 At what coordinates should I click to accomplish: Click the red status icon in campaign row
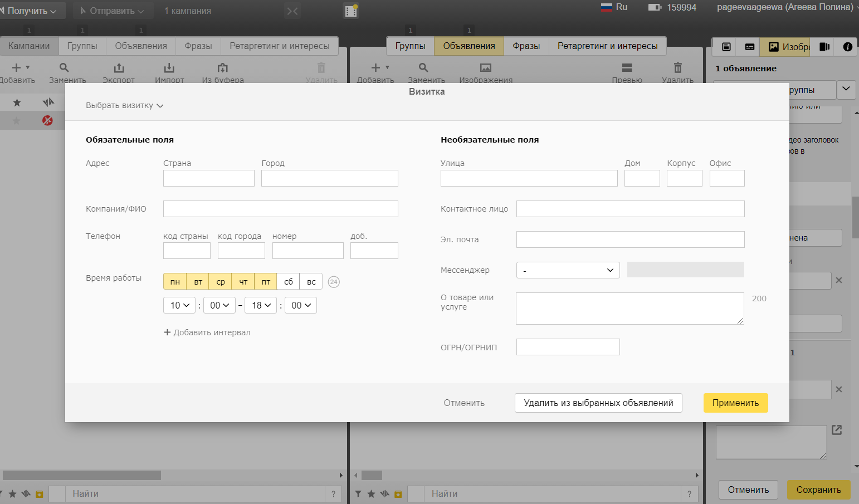point(48,120)
